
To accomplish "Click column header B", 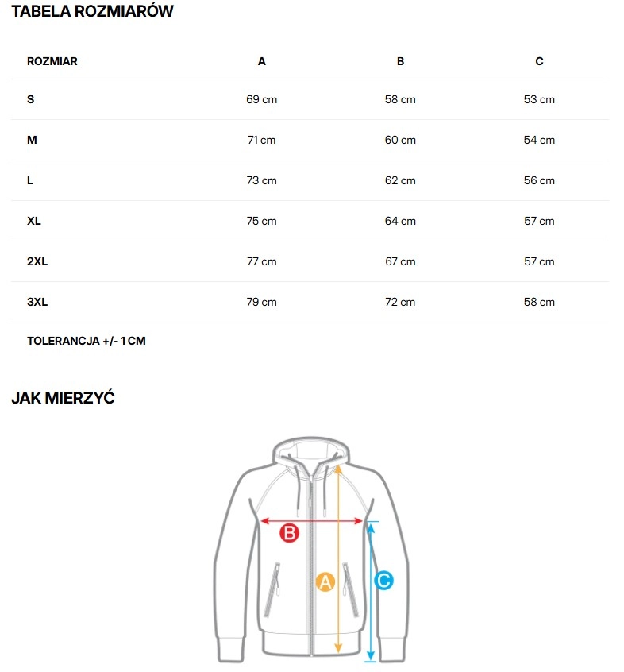I will click(400, 61).
